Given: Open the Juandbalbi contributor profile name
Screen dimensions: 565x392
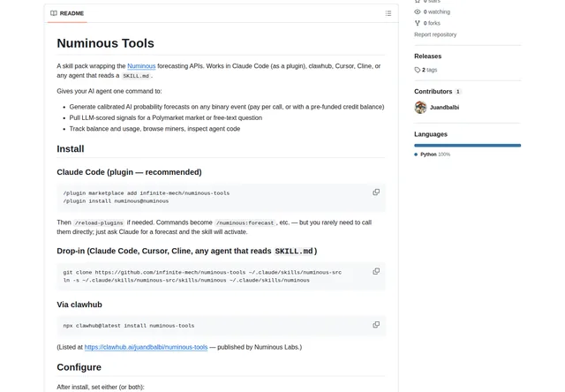Looking at the screenshot, I should click(444, 108).
